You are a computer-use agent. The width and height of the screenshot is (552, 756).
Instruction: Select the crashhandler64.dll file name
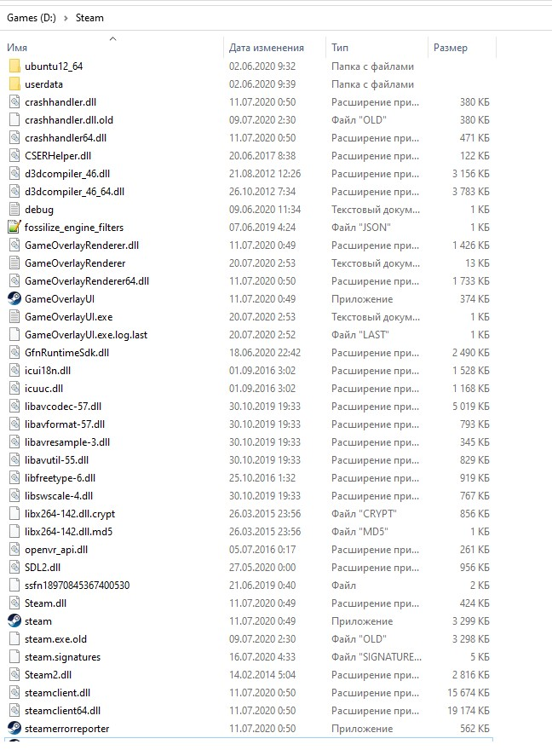click(x=66, y=137)
